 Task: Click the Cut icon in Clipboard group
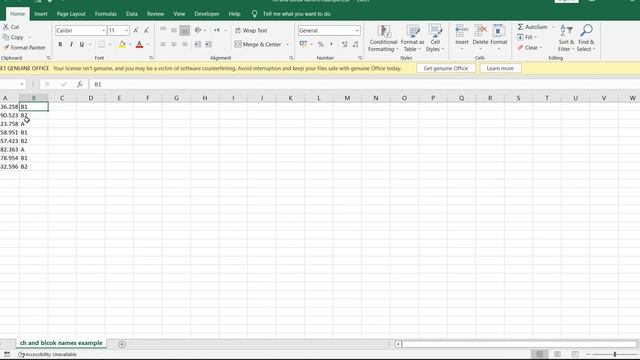[6, 27]
